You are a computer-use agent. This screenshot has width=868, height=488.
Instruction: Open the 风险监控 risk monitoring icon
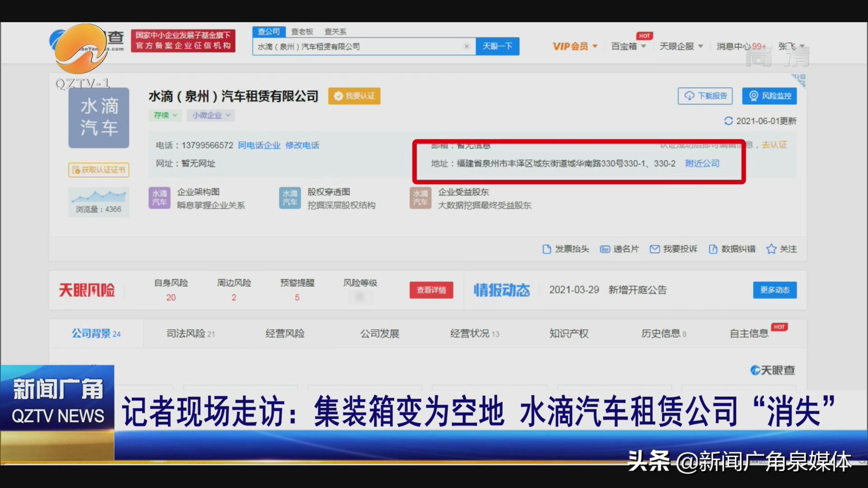coord(754,96)
